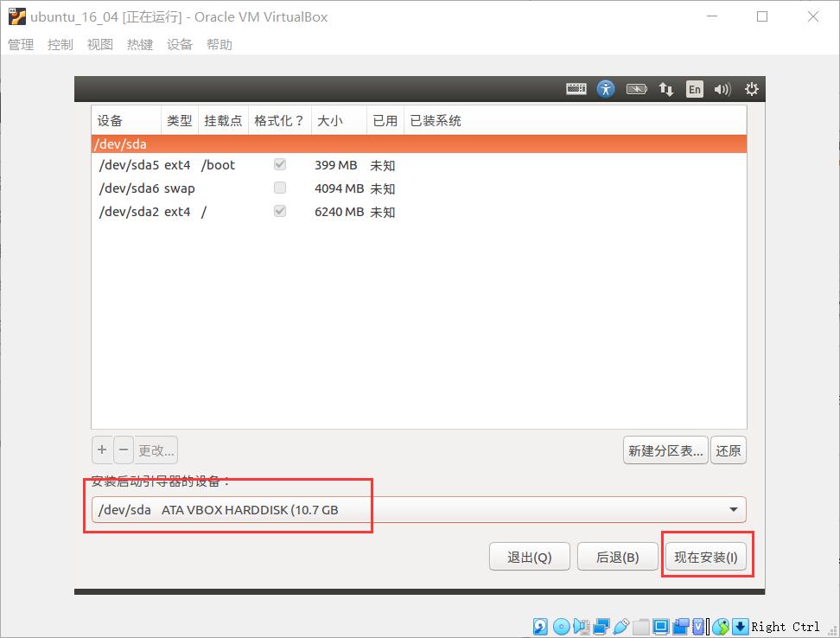Click the mouse integration status icon

pos(721,626)
